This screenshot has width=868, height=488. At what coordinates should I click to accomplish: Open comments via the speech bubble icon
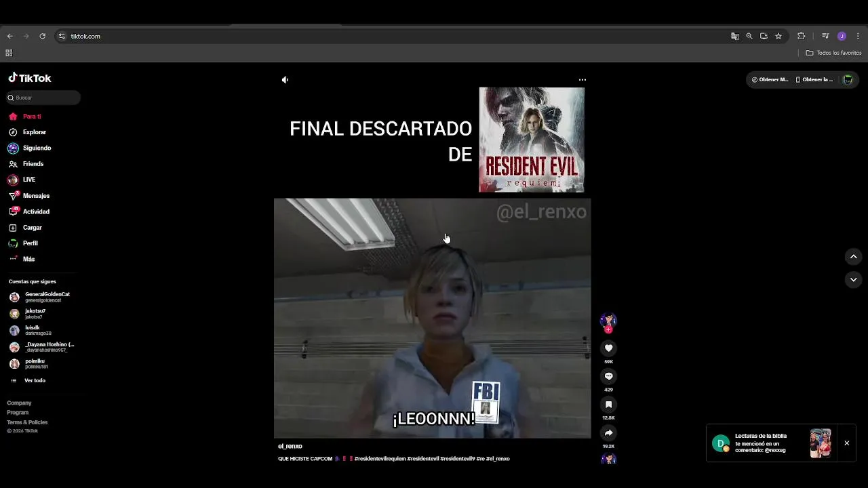(608, 376)
